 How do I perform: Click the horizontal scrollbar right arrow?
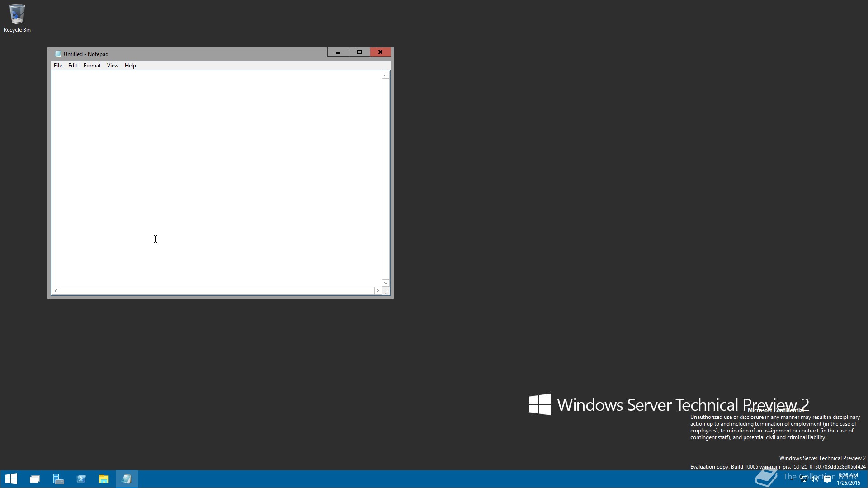(378, 291)
